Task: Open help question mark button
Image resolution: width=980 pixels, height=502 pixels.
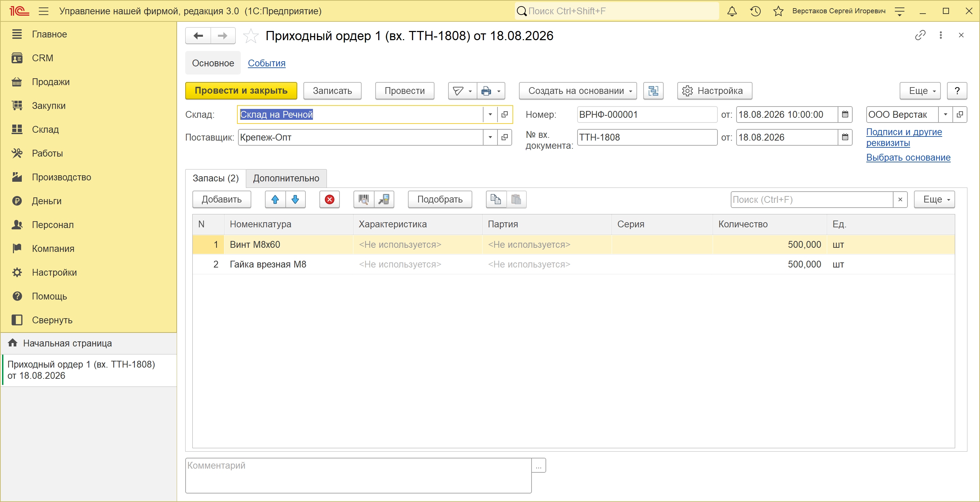Action: coord(957,91)
